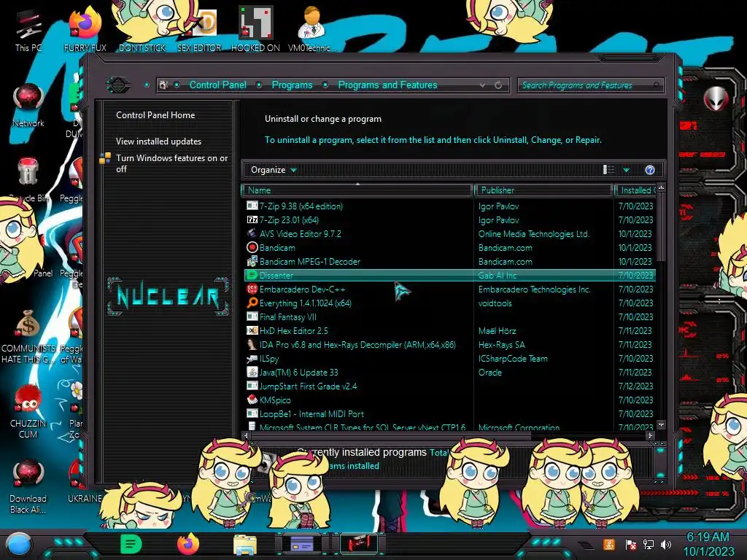Image resolution: width=747 pixels, height=560 pixels.
Task: Sort by Name column header
Action: [357, 190]
